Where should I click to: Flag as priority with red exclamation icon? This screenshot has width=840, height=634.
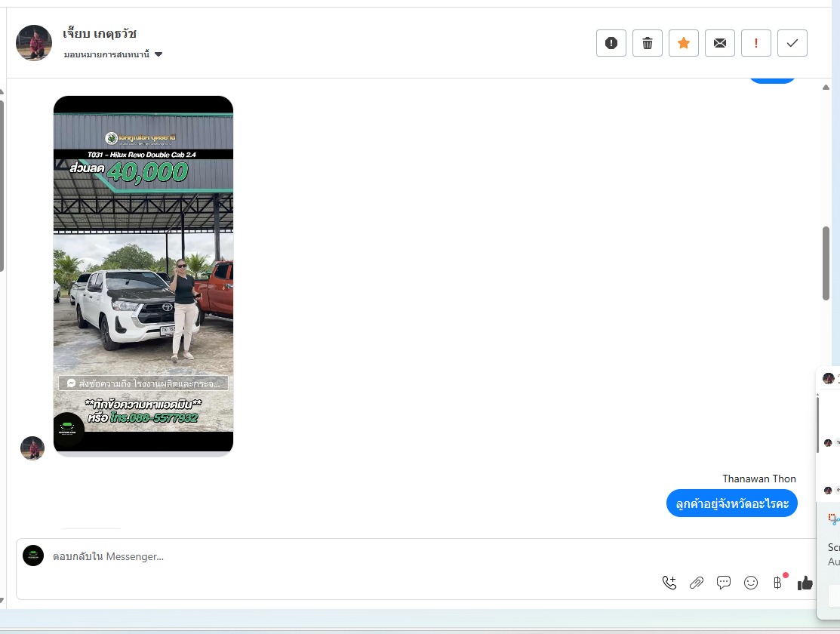point(756,43)
